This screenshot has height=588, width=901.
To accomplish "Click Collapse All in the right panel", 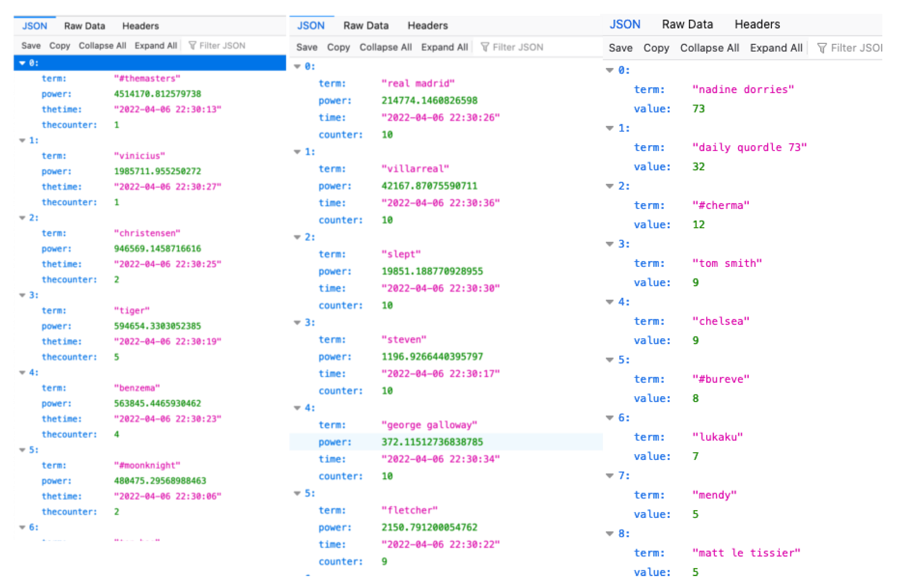I will 709,48.
